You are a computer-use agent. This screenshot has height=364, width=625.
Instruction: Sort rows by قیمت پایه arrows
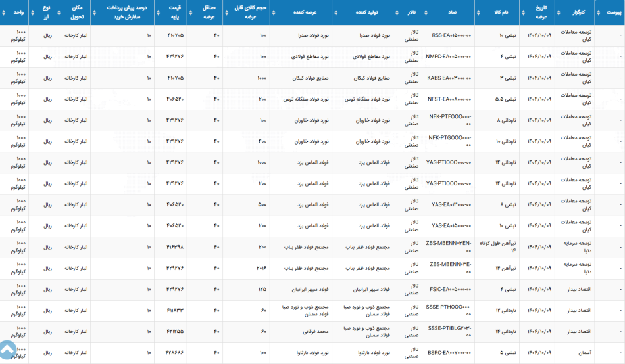tap(158, 12)
